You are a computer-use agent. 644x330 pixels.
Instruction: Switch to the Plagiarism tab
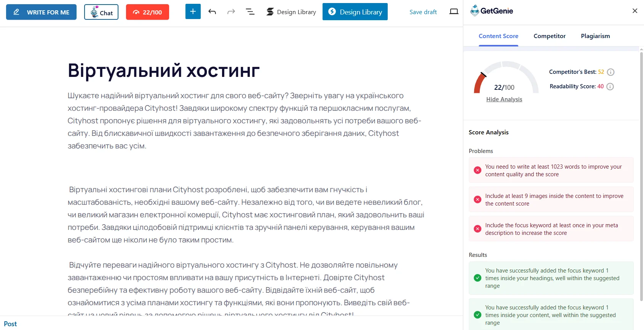pyautogui.click(x=595, y=36)
